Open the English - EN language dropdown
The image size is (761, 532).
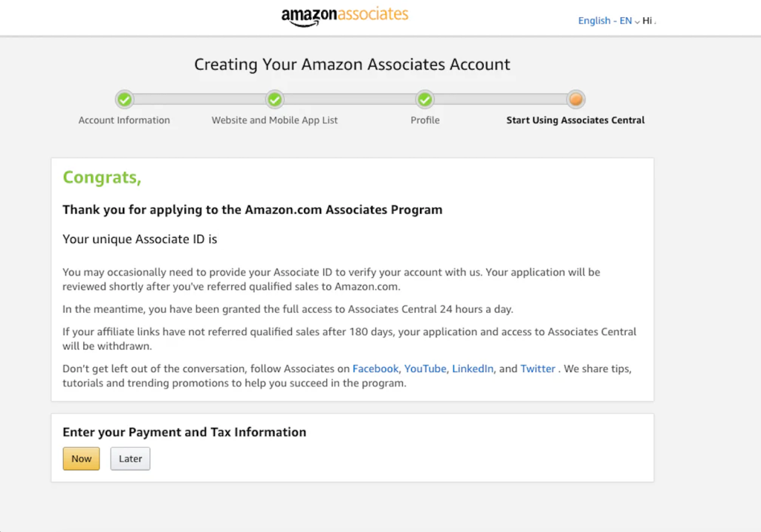(605, 21)
